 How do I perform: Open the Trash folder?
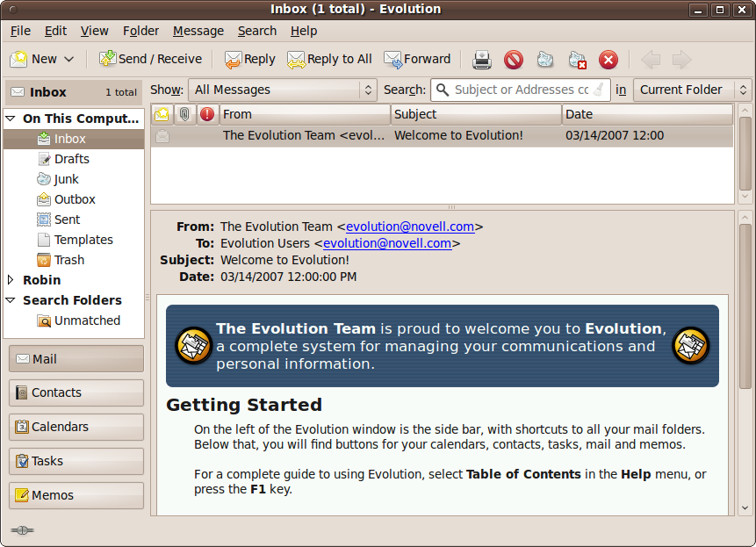(68, 259)
